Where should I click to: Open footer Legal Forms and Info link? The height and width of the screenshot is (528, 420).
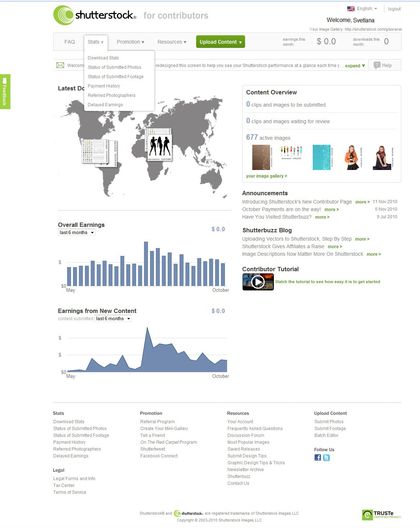coord(74,478)
